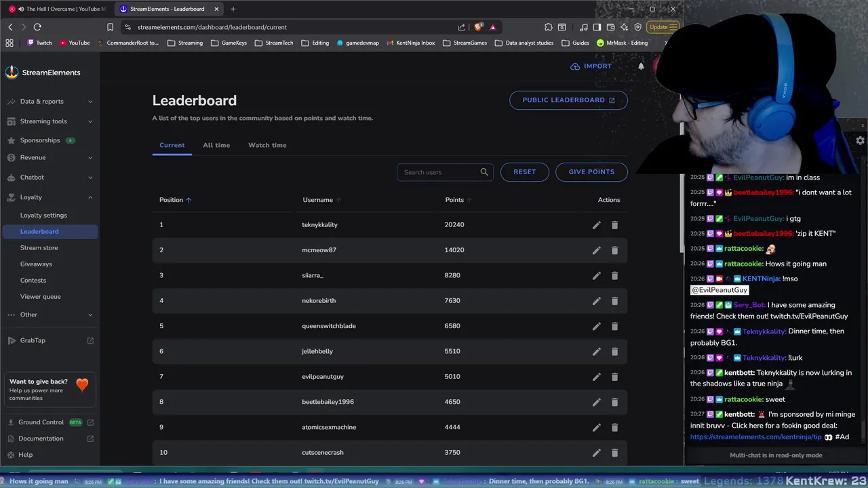868x488 pixels.
Task: Open Viewer queue sidebar item
Action: click(x=40, y=297)
